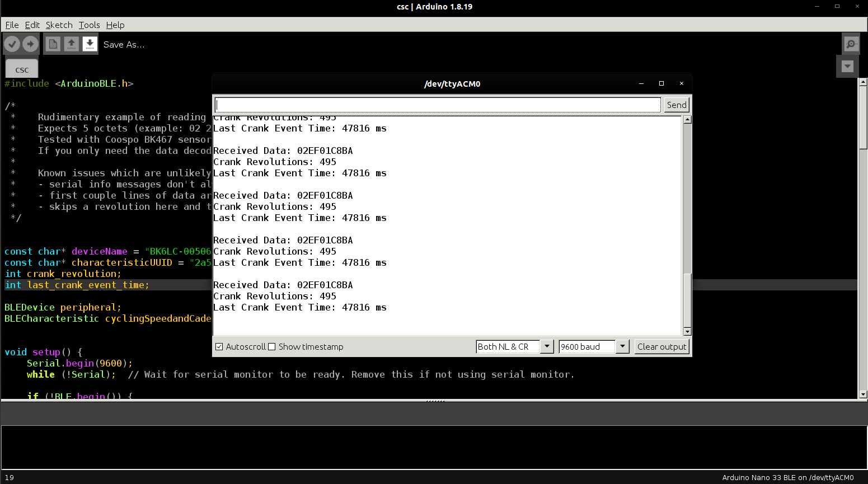Focus the serial monitor message input field
This screenshot has width=868, height=484.
tap(438, 105)
